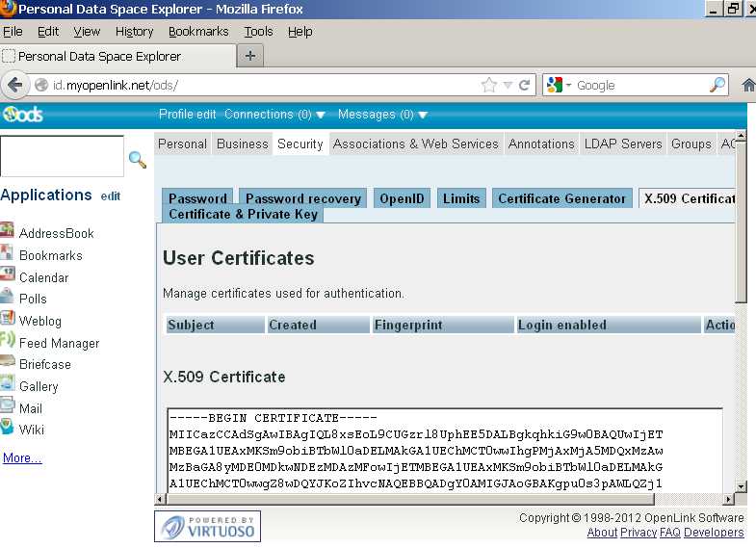Image resolution: width=756 pixels, height=548 pixels.
Task: Click the More... applications link
Action: pyautogui.click(x=22, y=458)
